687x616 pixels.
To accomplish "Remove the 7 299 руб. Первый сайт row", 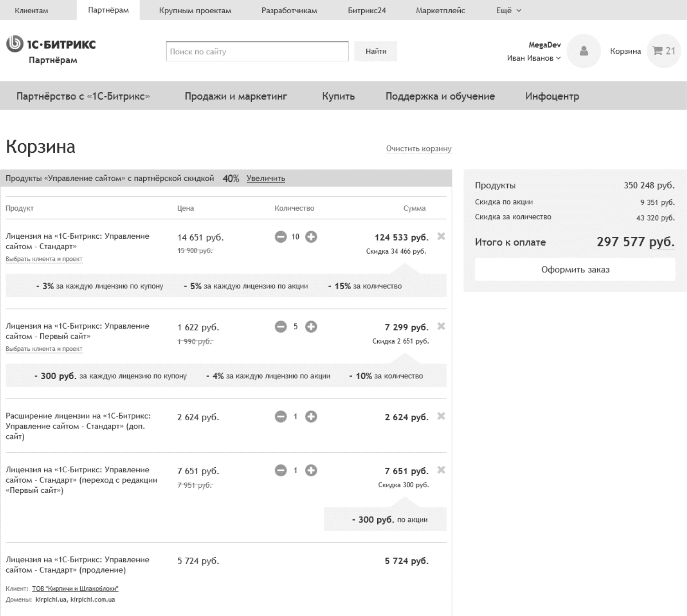I will point(441,326).
